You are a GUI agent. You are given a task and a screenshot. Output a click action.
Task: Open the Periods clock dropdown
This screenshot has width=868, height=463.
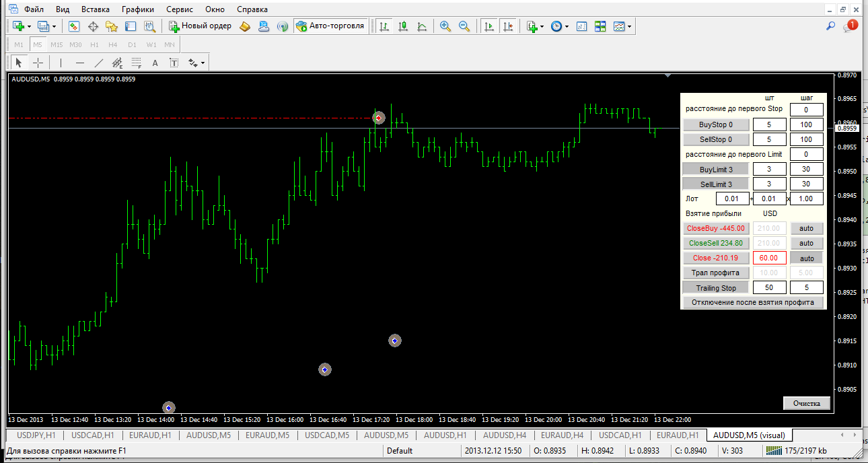tap(560, 26)
